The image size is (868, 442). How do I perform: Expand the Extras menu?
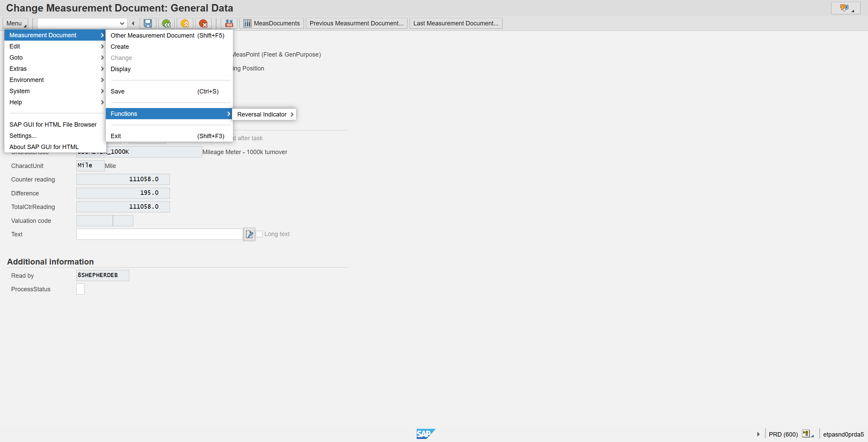tap(55, 69)
